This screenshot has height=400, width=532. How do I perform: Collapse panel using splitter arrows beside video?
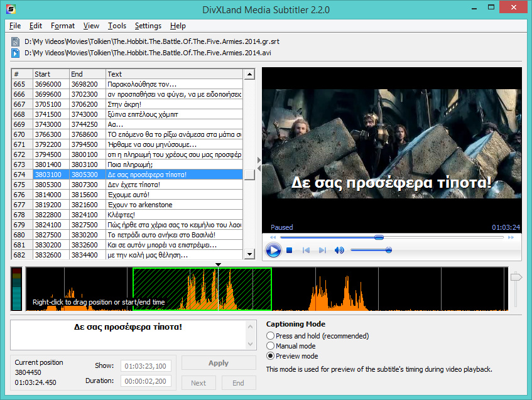(x=259, y=165)
